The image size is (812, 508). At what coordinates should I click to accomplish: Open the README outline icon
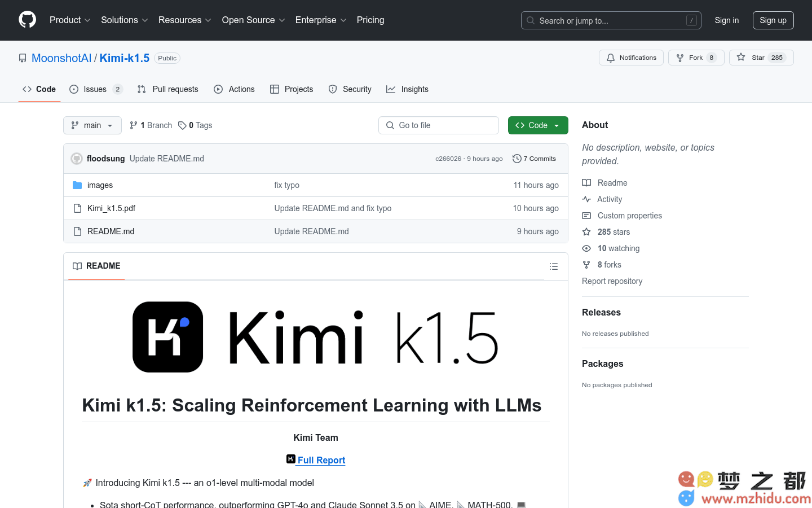(x=554, y=266)
